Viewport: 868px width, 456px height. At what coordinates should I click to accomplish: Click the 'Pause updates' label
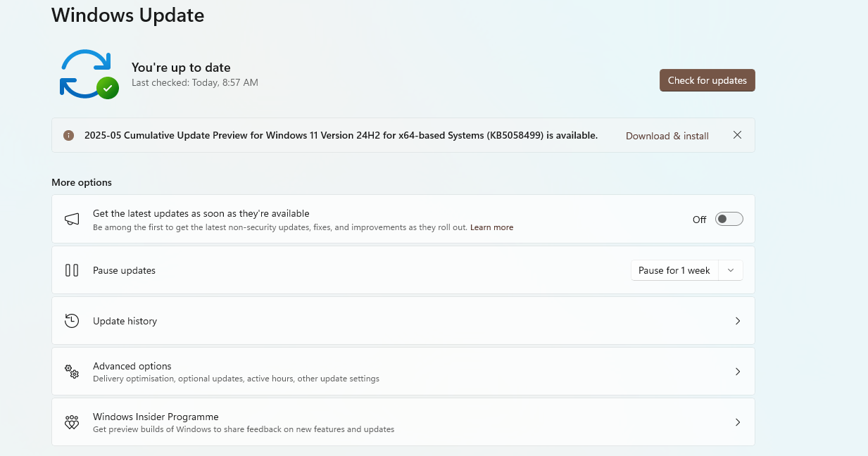click(x=125, y=270)
